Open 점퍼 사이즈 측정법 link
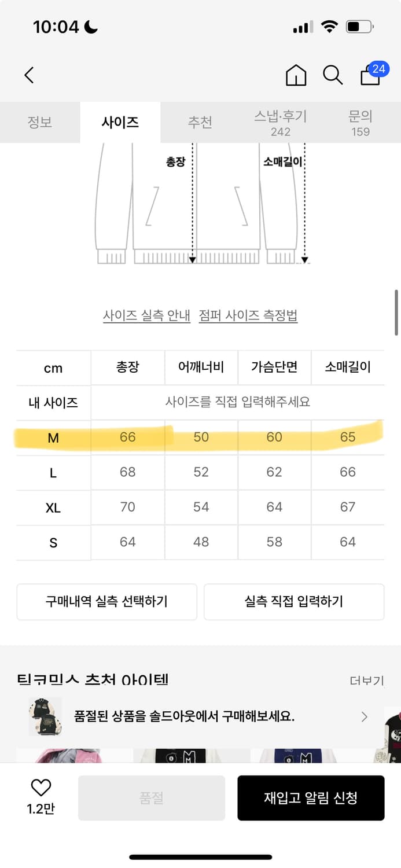Screen dimensions: 401x868 tap(248, 316)
